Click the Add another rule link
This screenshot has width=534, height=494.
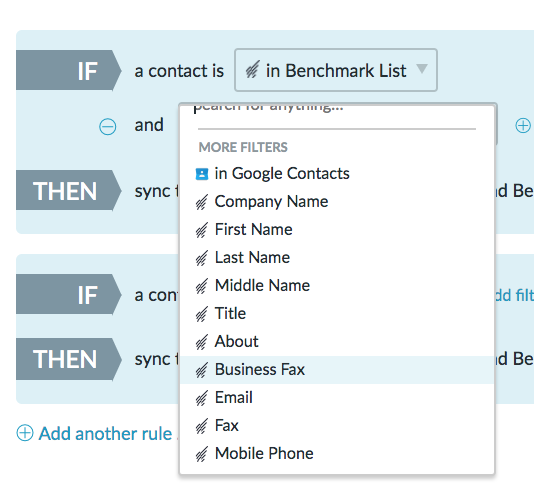105,433
